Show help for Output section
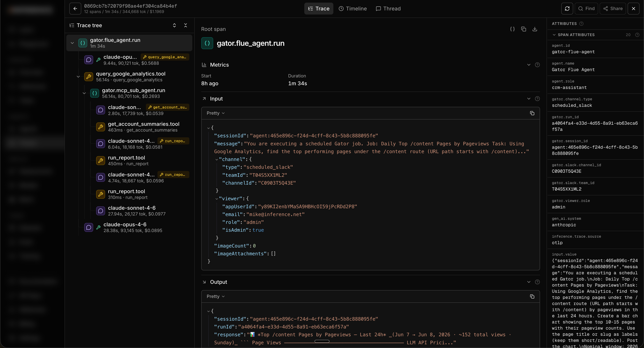The image size is (644, 348). coord(537,282)
